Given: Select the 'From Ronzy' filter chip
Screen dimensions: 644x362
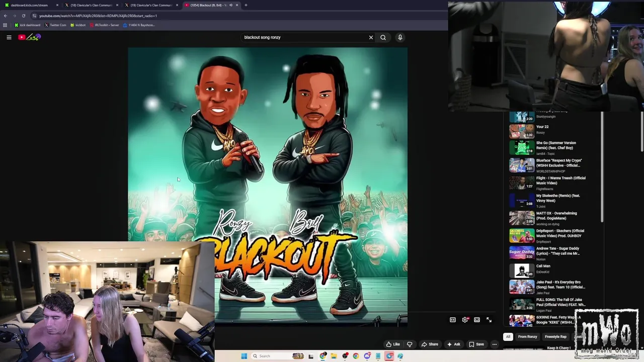Looking at the screenshot, I should (x=527, y=337).
